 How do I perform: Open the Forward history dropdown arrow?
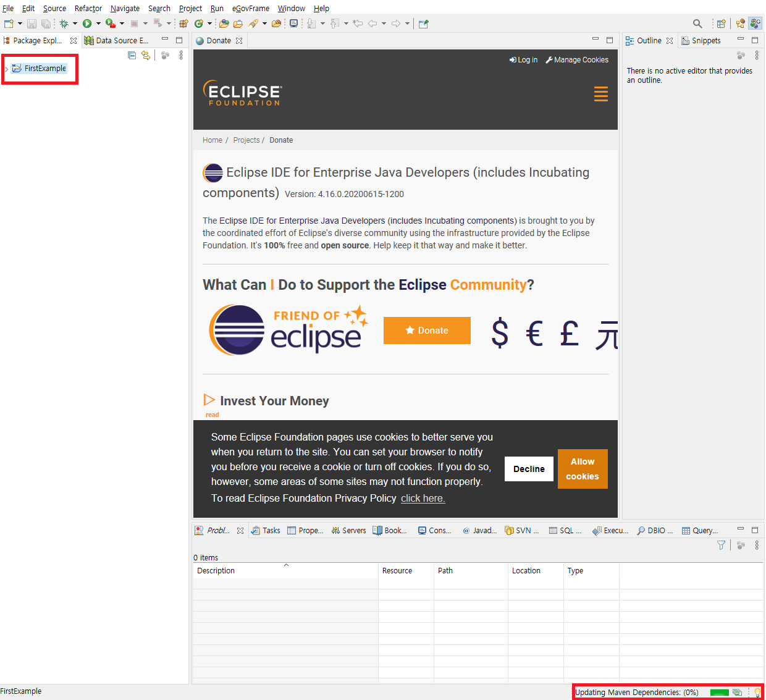tap(407, 23)
